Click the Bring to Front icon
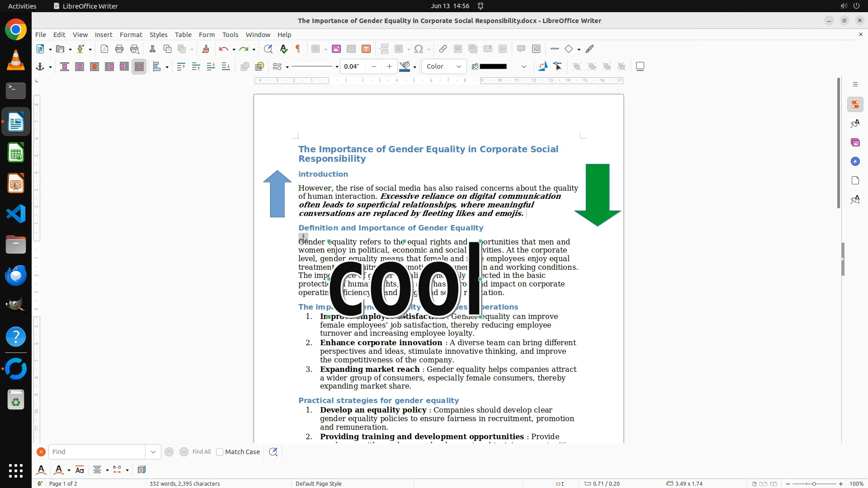The height and width of the screenshot is (488, 868). click(181, 66)
